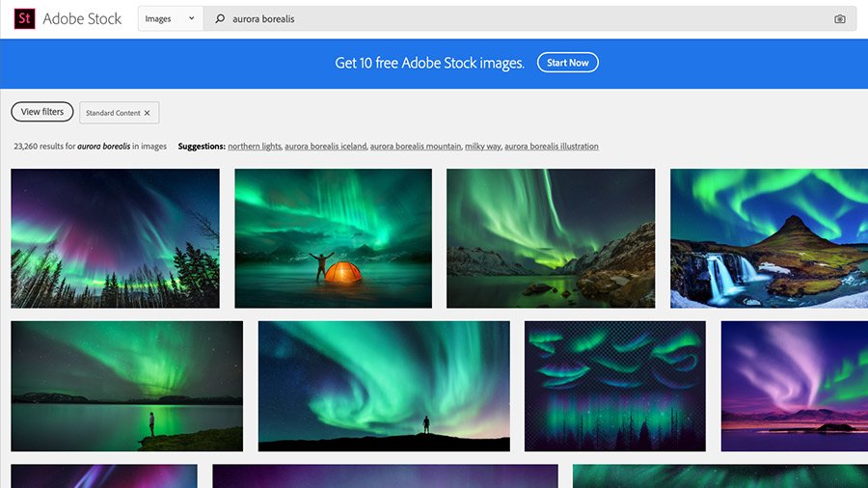This screenshot has width=868, height=488.
Task: Open the aurora borealis illustration suggestion
Action: coord(552,147)
